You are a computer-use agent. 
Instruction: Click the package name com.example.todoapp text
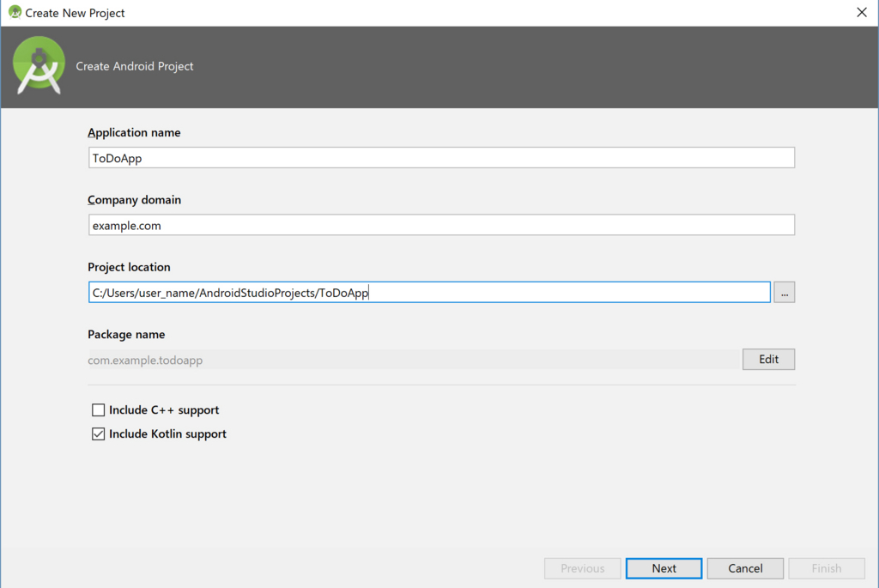pyautogui.click(x=145, y=360)
